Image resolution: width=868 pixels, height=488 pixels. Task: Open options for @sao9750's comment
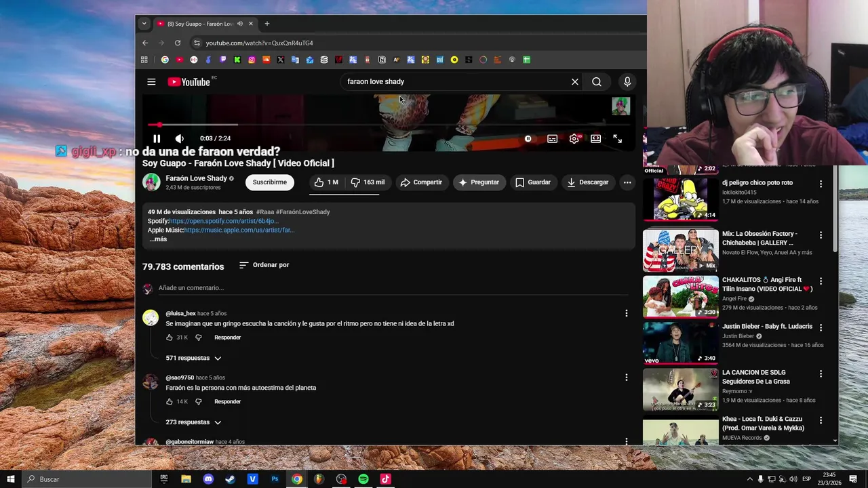pyautogui.click(x=627, y=378)
